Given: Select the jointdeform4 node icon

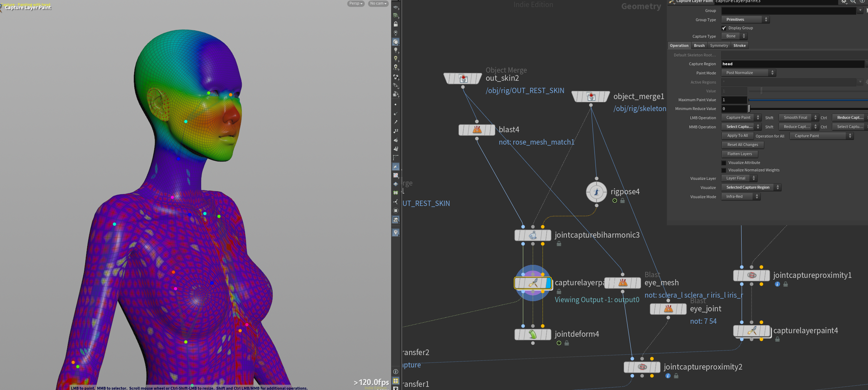Looking at the screenshot, I should (x=533, y=334).
